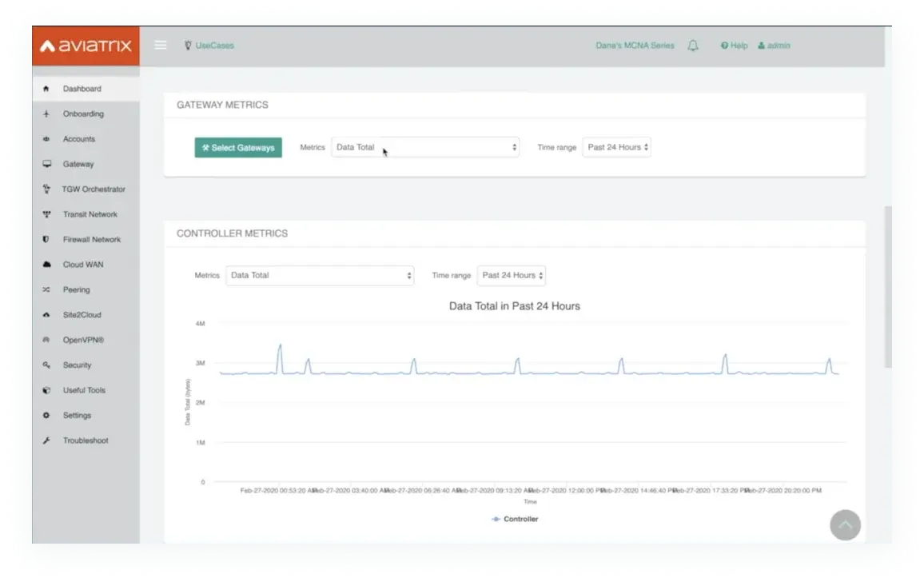The image size is (924, 582).
Task: Click the Site2Cloud icon
Action: pos(46,315)
